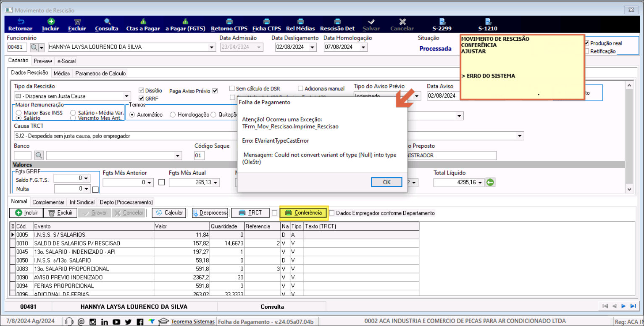Switch to the Complementar tab
Image resolution: width=644 pixels, height=326 pixels.
pyautogui.click(x=48, y=202)
